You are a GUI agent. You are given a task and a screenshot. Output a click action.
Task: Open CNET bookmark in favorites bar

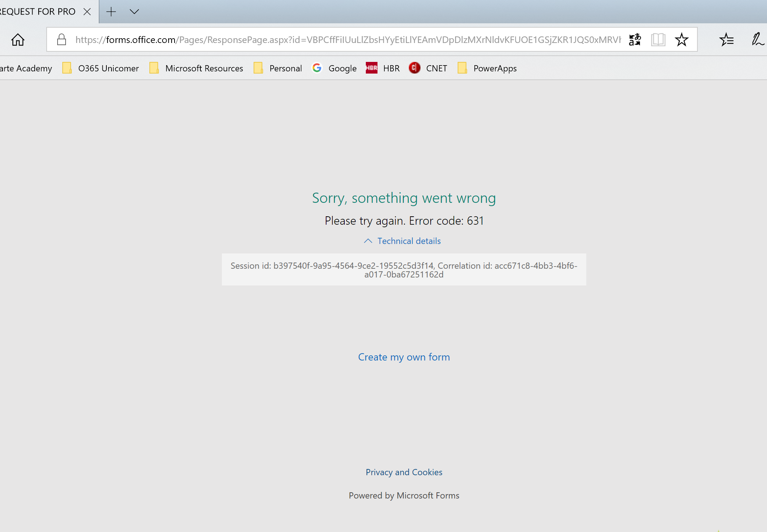[428, 68]
